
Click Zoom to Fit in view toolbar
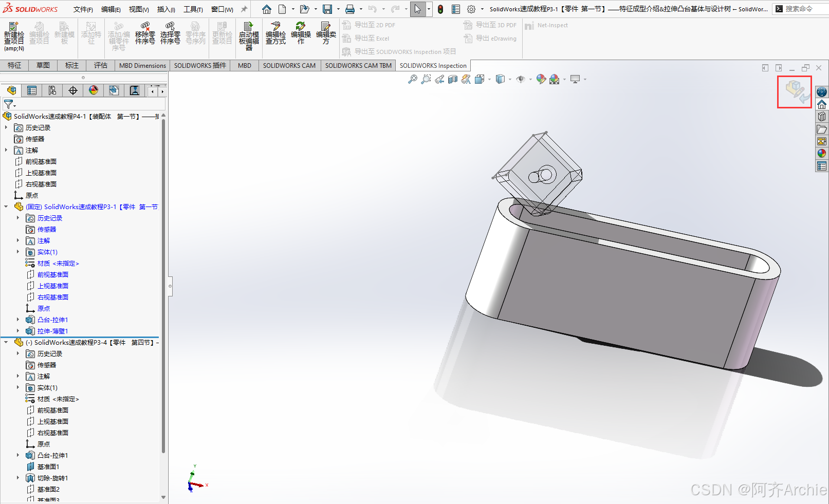click(x=412, y=79)
